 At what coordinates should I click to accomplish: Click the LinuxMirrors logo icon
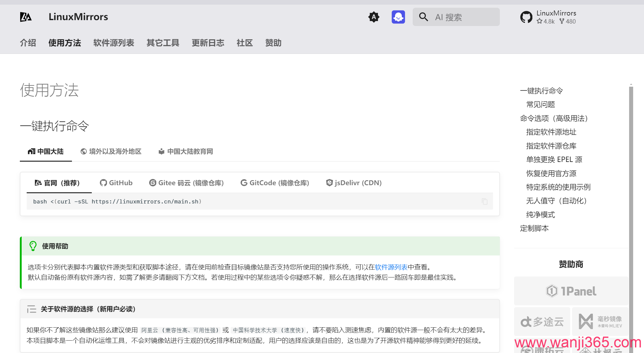coord(26,17)
